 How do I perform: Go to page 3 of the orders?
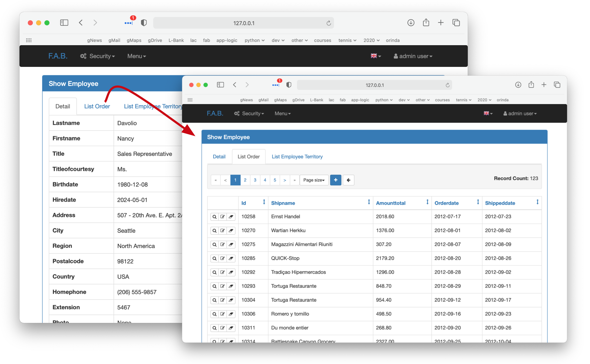255,180
